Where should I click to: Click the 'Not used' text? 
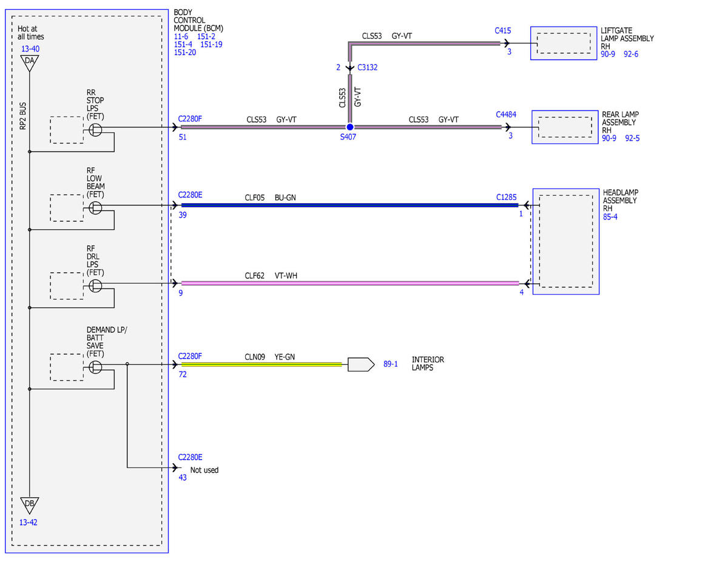click(204, 470)
